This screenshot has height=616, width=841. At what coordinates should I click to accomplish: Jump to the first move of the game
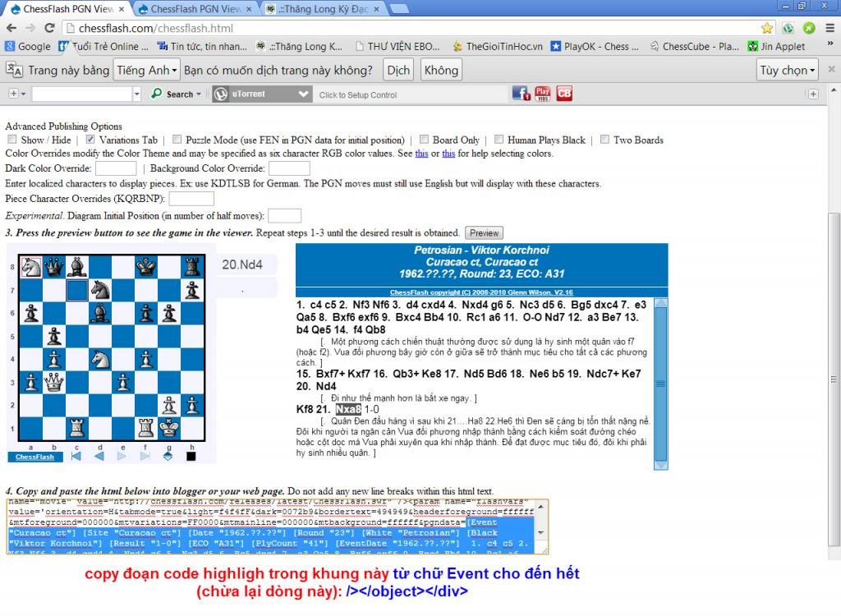76,456
